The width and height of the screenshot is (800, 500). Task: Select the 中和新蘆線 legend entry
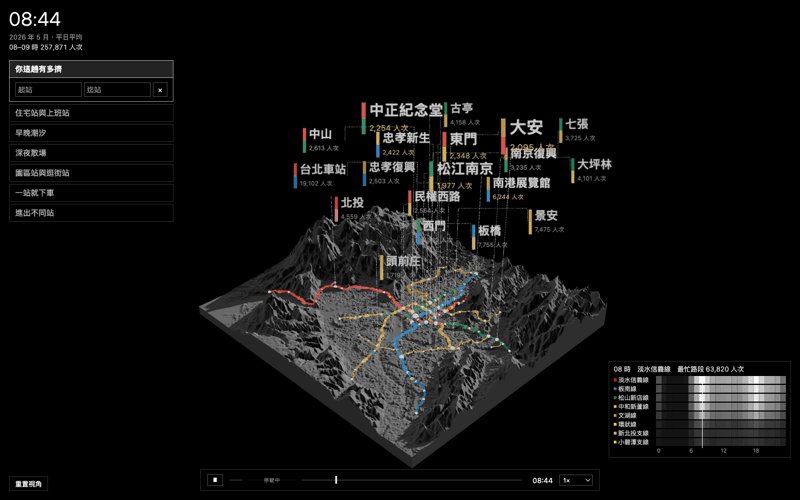point(631,407)
